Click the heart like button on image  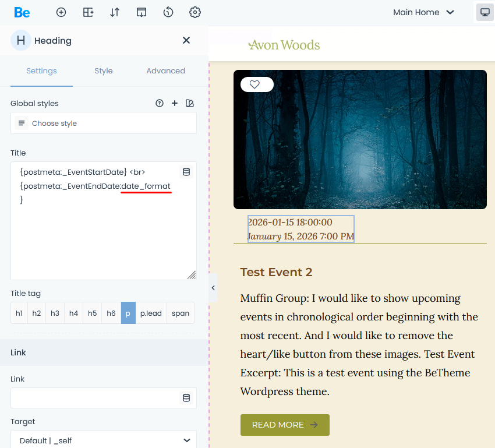point(254,84)
